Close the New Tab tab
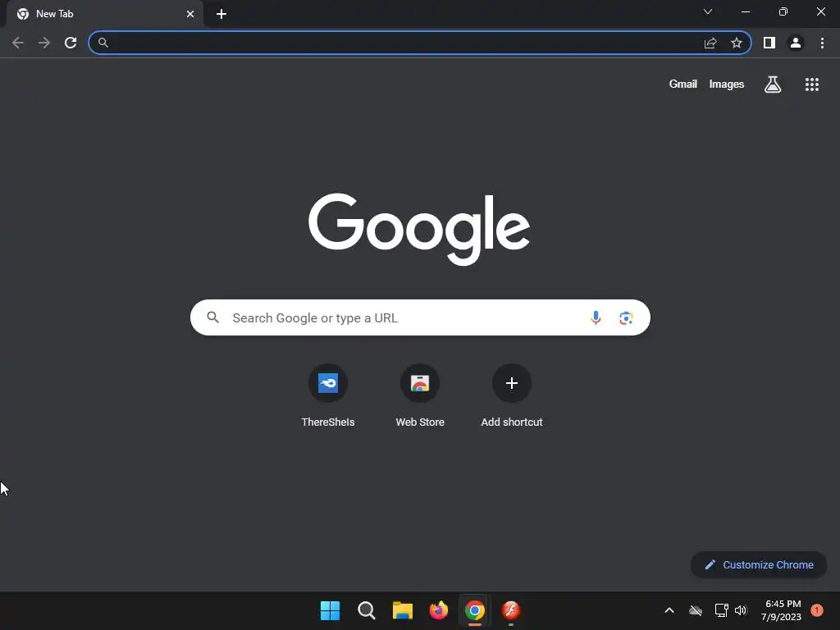 coord(190,14)
